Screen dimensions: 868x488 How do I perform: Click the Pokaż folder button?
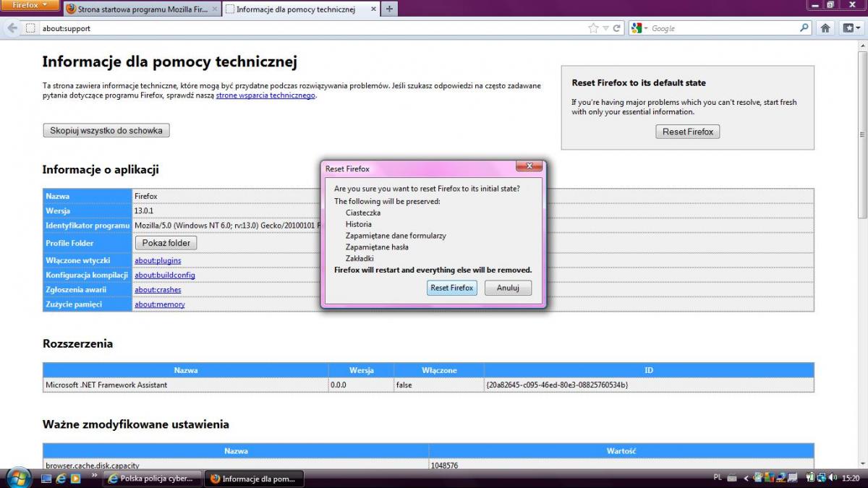click(x=166, y=243)
